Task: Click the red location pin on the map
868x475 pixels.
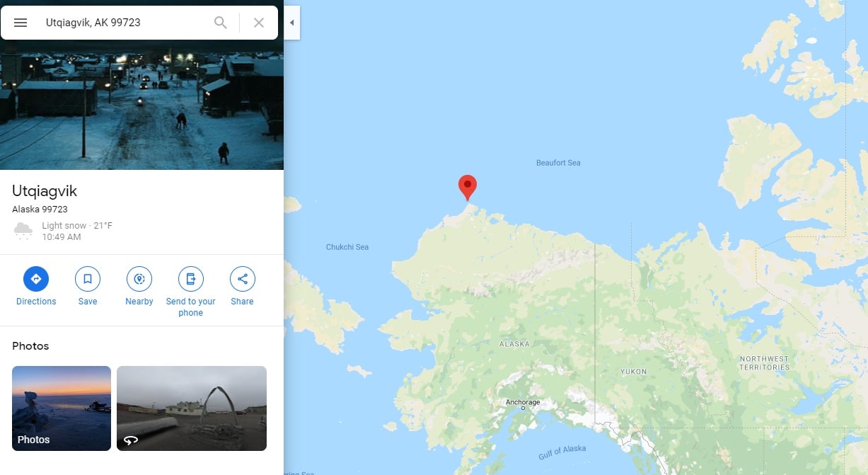Action: (x=467, y=187)
